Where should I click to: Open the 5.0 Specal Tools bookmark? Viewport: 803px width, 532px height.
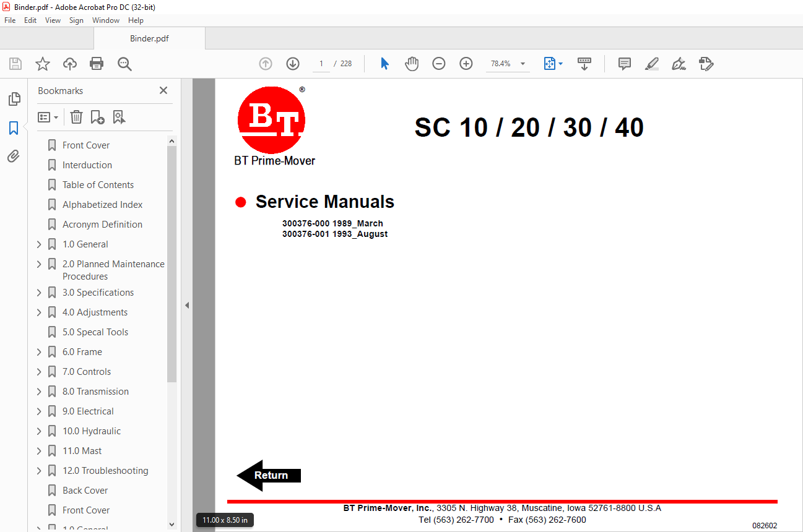(95, 332)
